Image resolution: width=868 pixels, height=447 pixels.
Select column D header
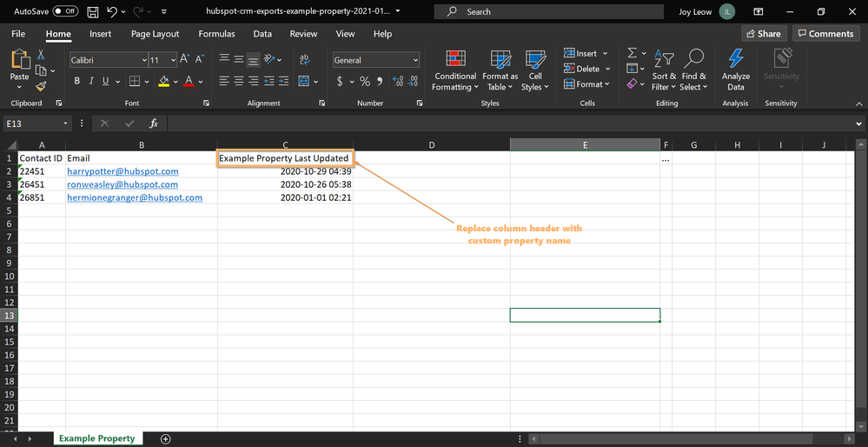[432, 145]
